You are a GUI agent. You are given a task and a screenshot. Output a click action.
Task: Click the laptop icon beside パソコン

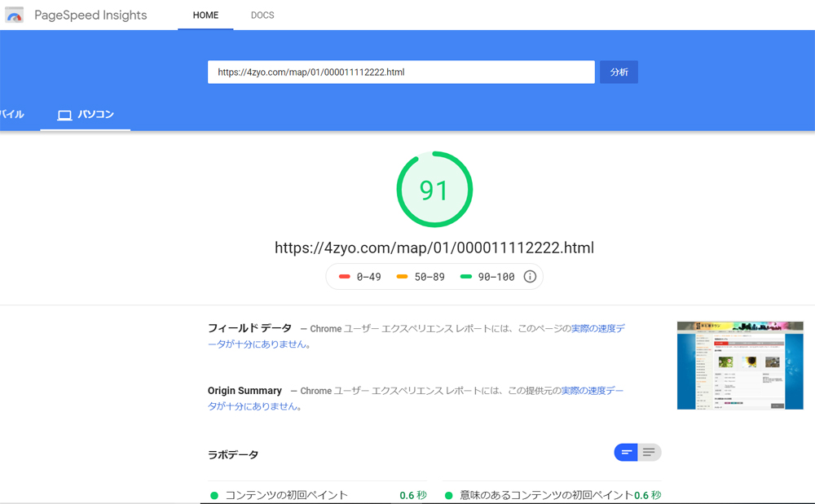[x=65, y=115]
